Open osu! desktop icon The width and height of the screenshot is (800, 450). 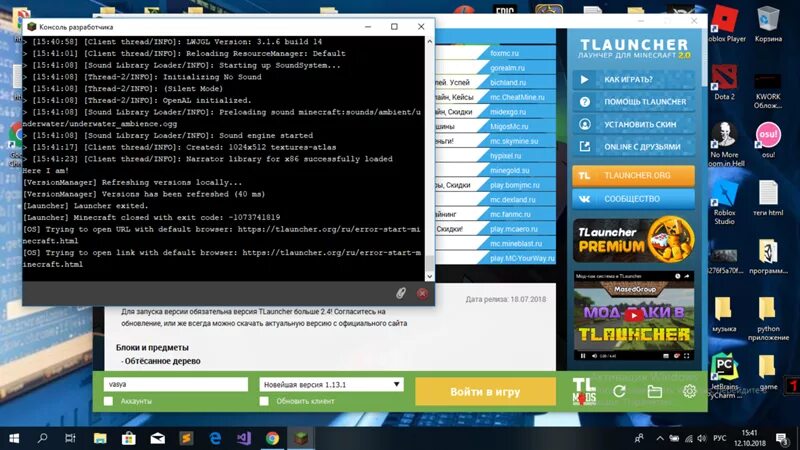[768, 140]
